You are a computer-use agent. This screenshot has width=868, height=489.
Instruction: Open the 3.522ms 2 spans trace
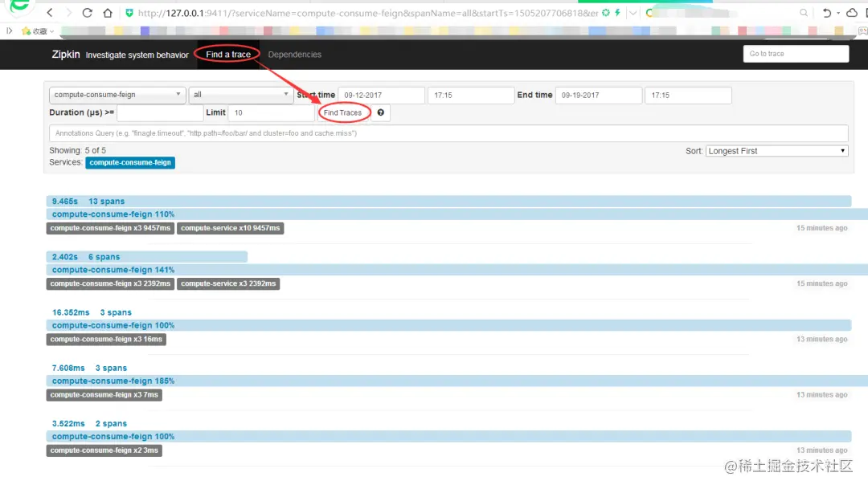90,424
